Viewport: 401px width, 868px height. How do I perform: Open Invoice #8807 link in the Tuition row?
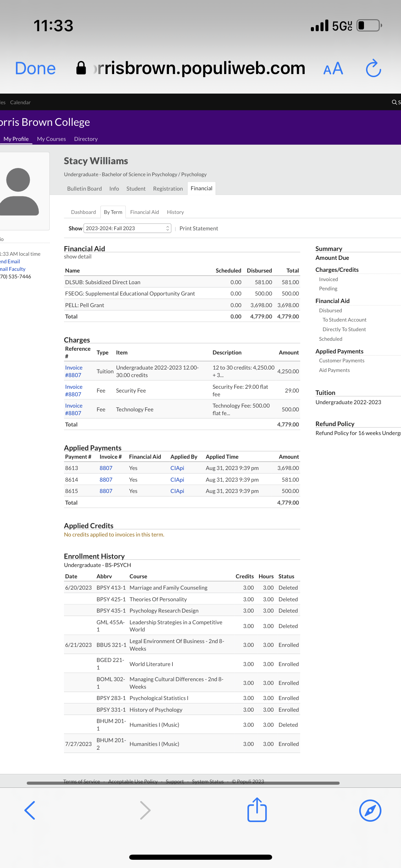click(74, 371)
